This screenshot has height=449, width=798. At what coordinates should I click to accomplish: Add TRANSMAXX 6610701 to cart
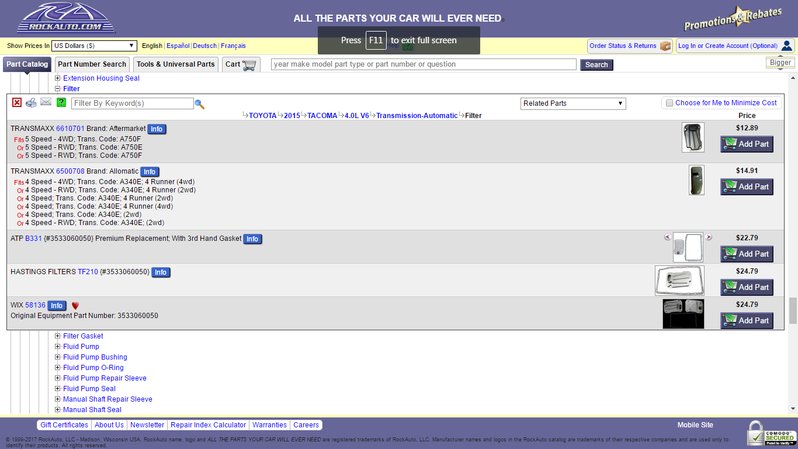click(747, 144)
